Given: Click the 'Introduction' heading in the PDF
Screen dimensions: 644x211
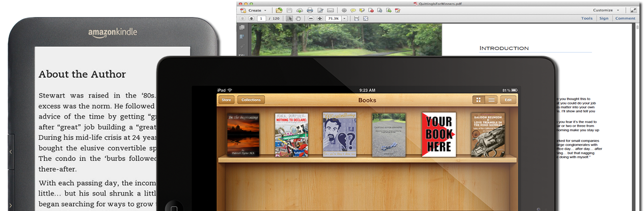Looking at the screenshot, I should (504, 48).
